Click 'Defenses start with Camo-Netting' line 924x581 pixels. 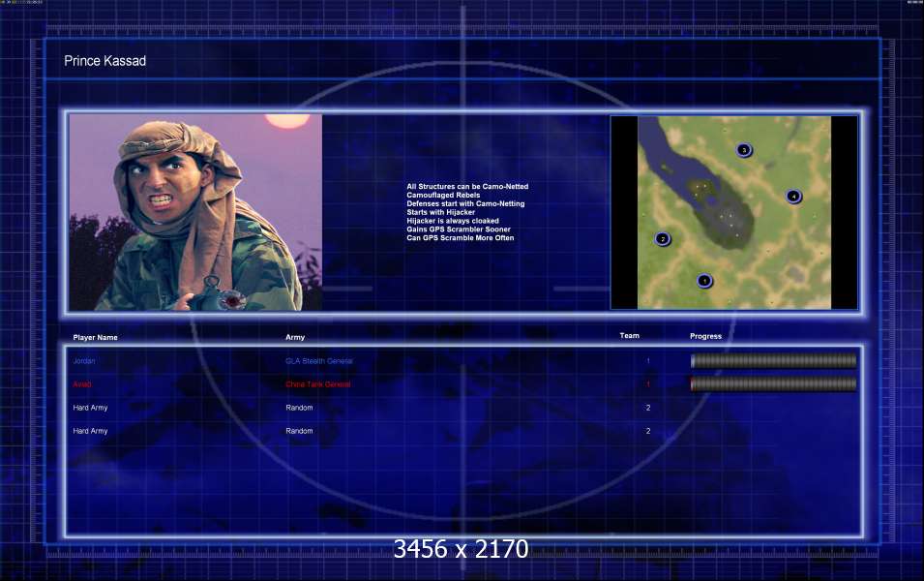tap(465, 203)
